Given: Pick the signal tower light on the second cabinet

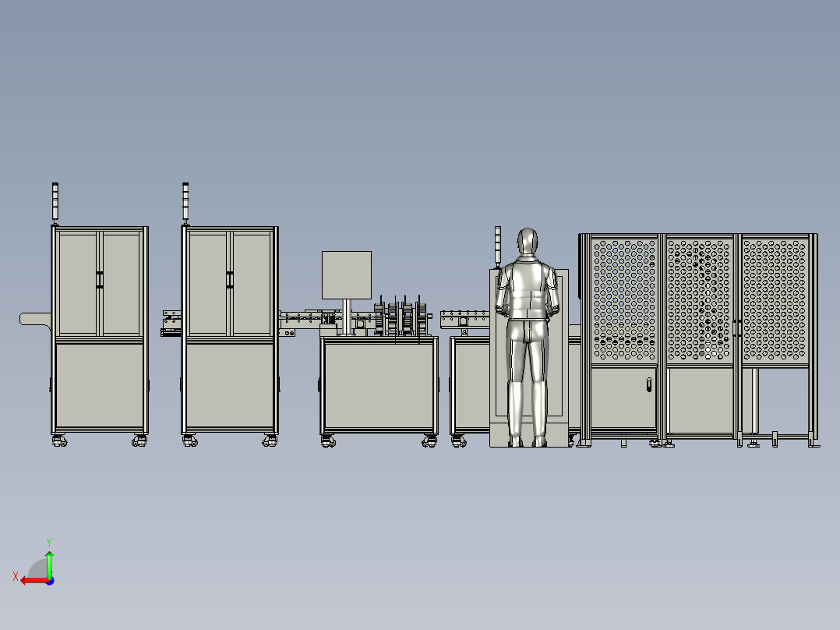Looking at the screenshot, I should 185,203.
